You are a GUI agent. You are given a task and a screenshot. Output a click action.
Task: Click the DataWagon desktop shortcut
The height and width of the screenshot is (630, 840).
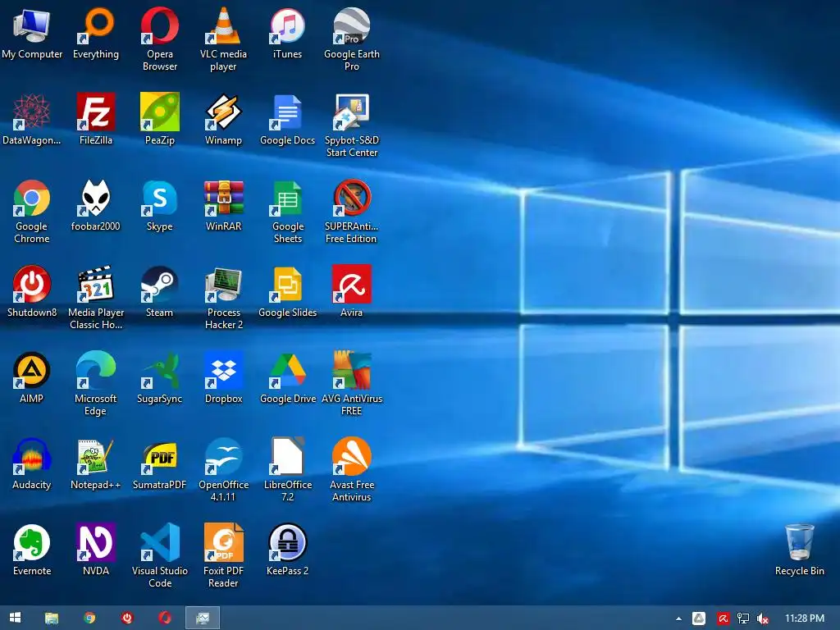[32, 119]
